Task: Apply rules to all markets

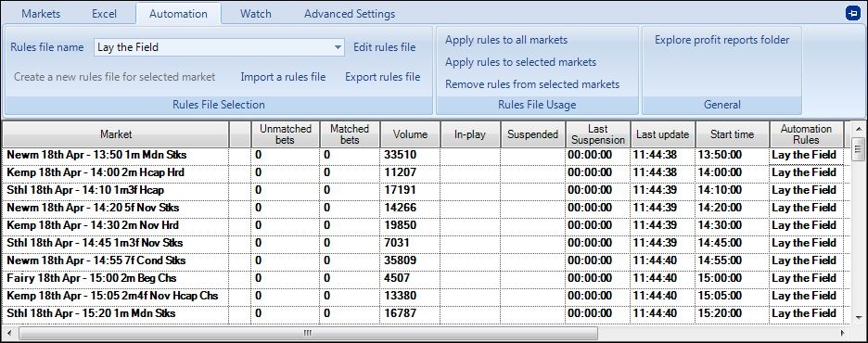Action: click(x=506, y=40)
